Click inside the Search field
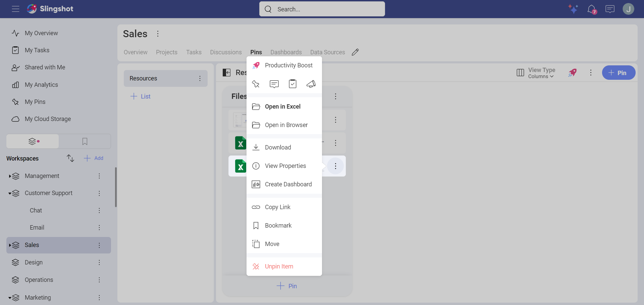Image resolution: width=644 pixels, height=305 pixels. [322, 9]
